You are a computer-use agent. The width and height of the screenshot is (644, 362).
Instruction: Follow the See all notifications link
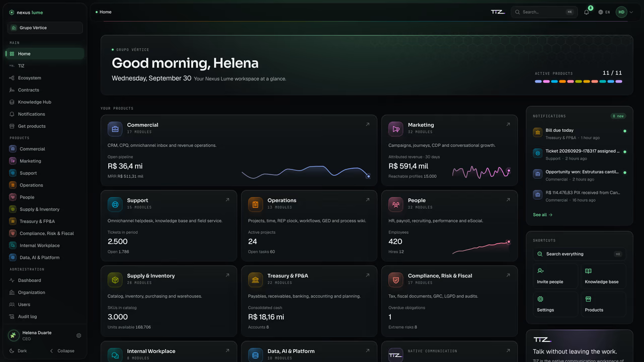(x=543, y=215)
